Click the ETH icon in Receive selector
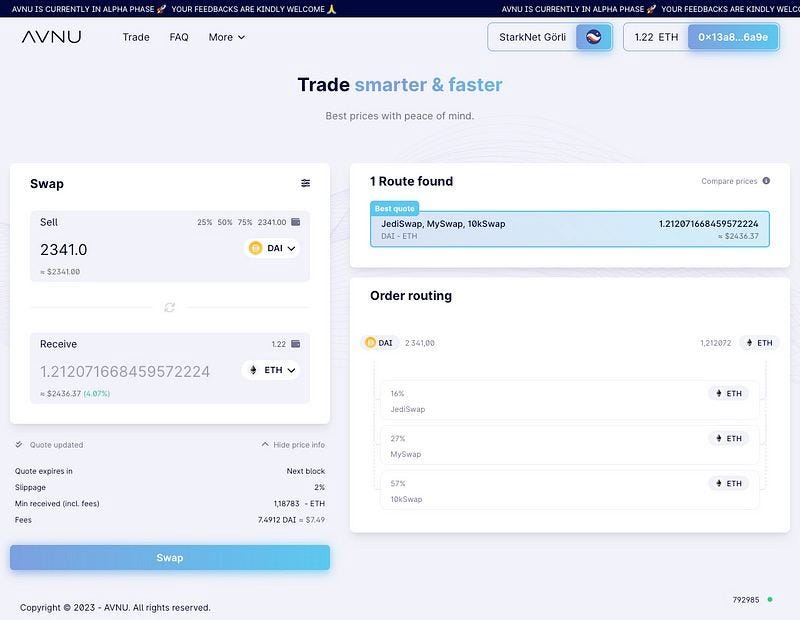The height and width of the screenshot is (620, 800). click(253, 370)
